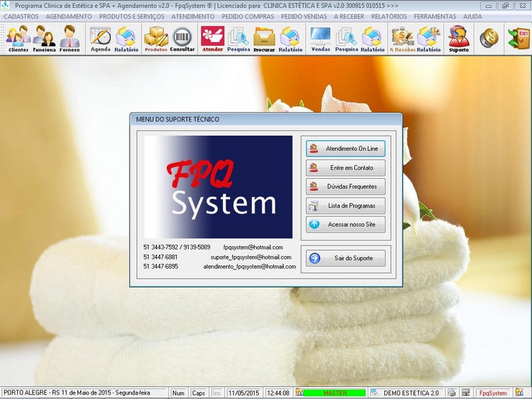
Task: Click DEMO ESTETICA 2.0 in status bar
Action: pyautogui.click(x=411, y=393)
